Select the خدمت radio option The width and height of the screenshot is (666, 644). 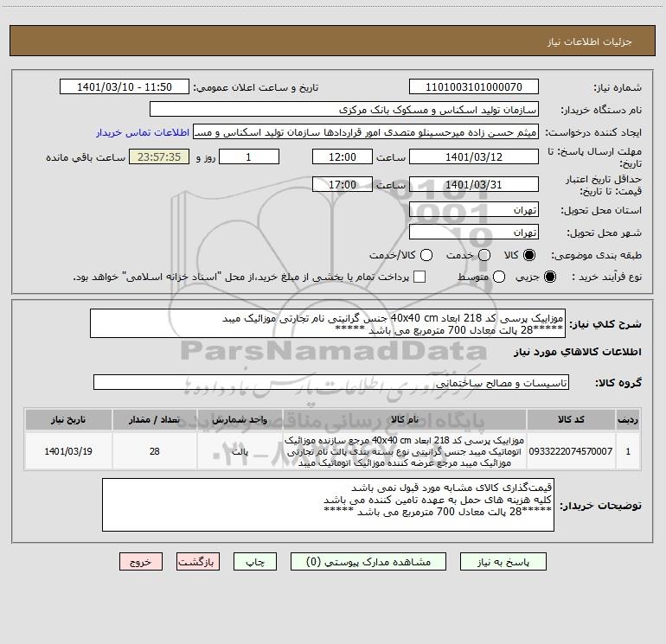coord(484,255)
